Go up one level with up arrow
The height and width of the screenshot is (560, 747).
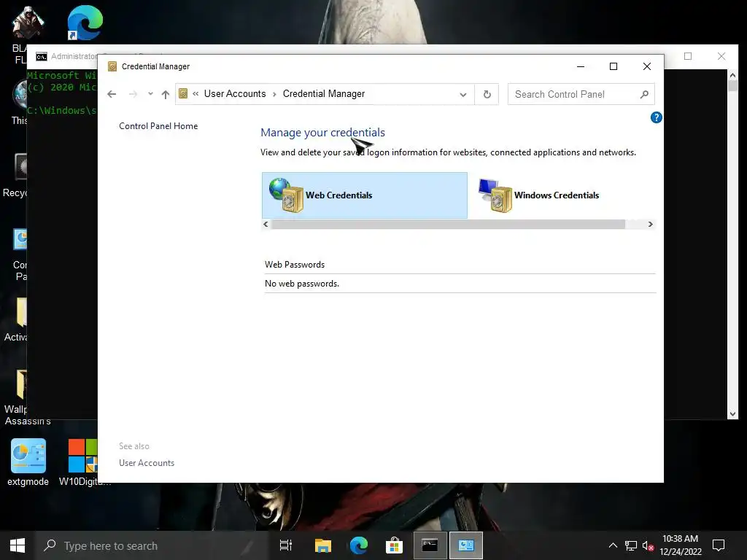pos(166,94)
